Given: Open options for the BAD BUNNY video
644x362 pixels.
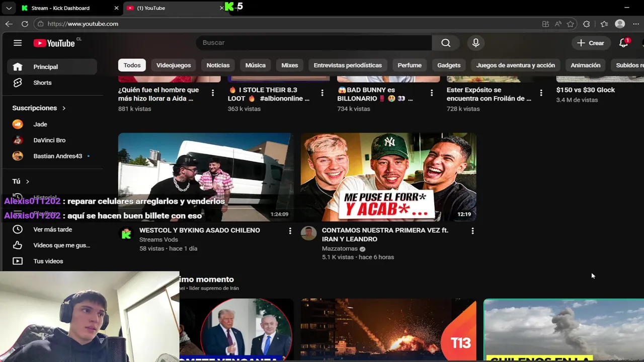Looking at the screenshot, I should 432,93.
